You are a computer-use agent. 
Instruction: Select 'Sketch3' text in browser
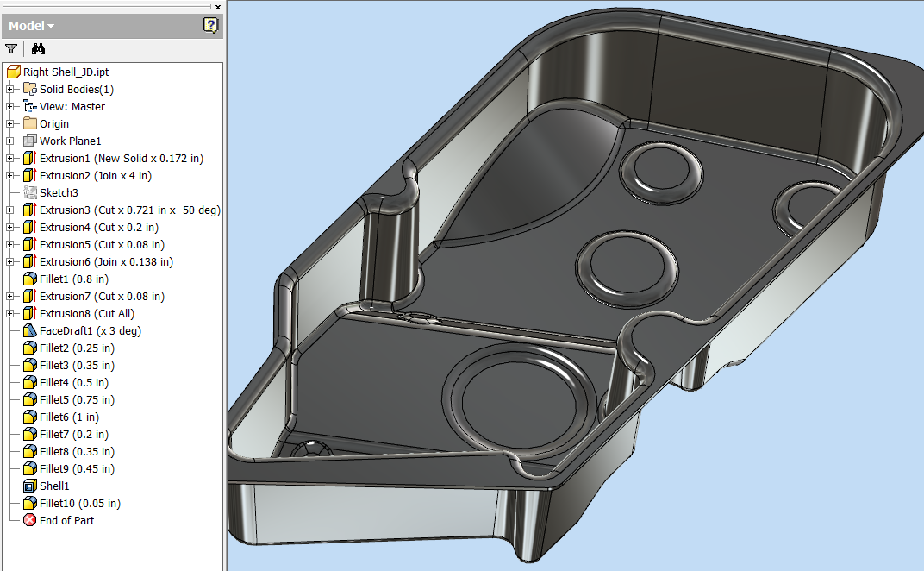coord(59,192)
